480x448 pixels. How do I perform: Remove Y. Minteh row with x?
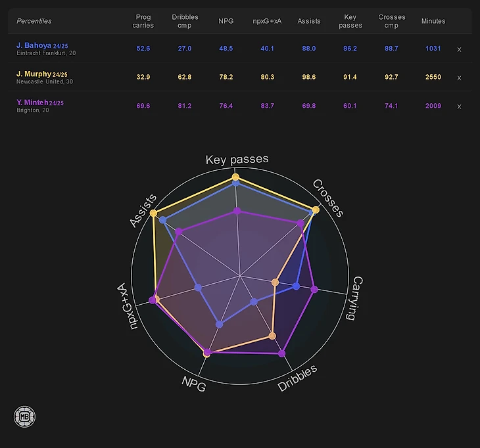pos(459,106)
